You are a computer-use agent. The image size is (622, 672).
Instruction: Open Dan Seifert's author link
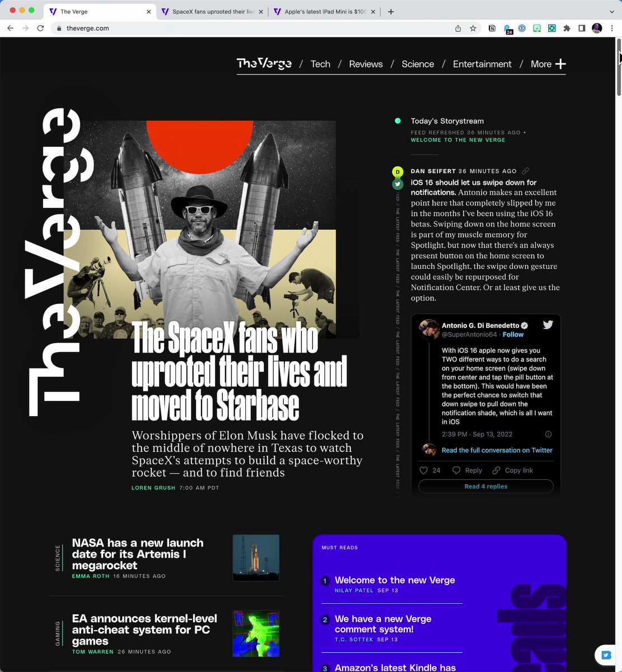[x=433, y=171]
